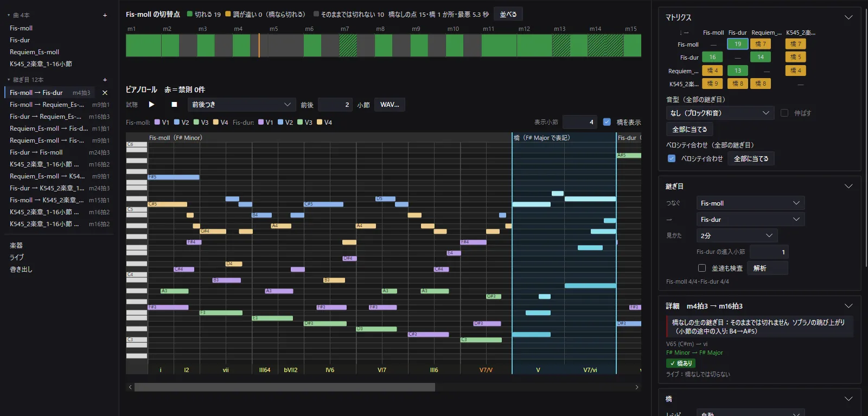Image resolution: width=868 pixels, height=416 pixels.
Task: Click 全部に当てる next to ベロシティ合わせ
Action: [x=751, y=158]
